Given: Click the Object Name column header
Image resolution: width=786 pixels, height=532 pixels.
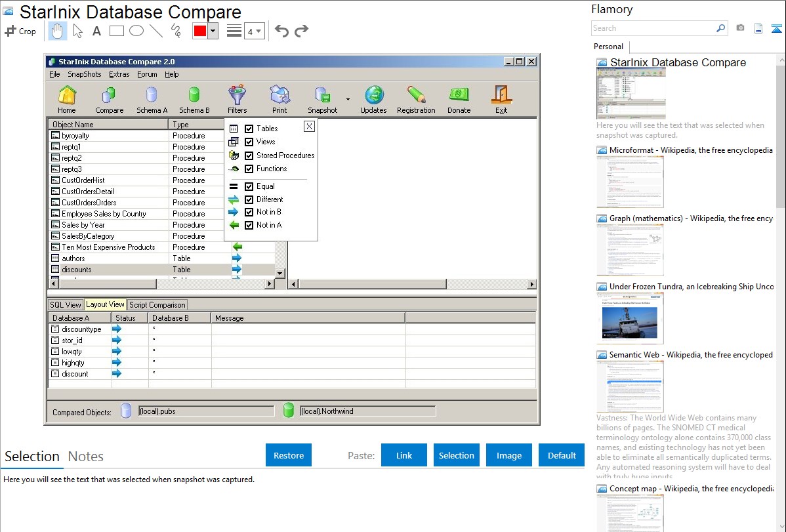Looking at the screenshot, I should pos(108,125).
